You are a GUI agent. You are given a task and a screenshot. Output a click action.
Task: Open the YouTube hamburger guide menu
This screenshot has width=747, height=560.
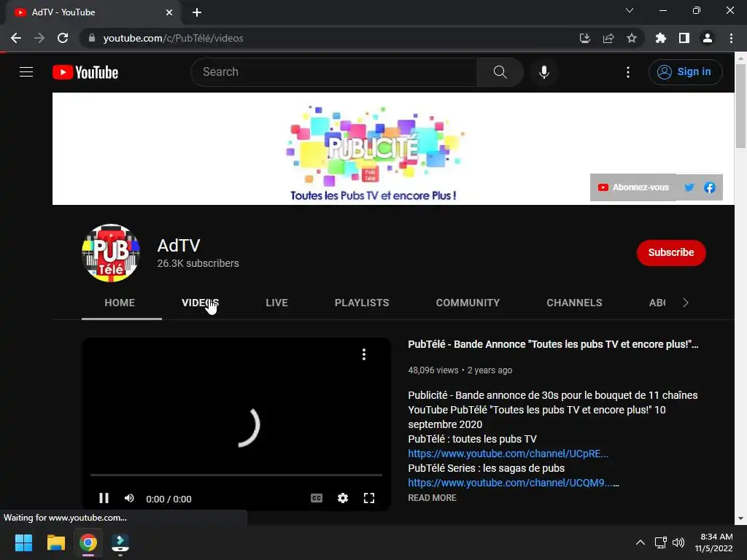pos(26,72)
